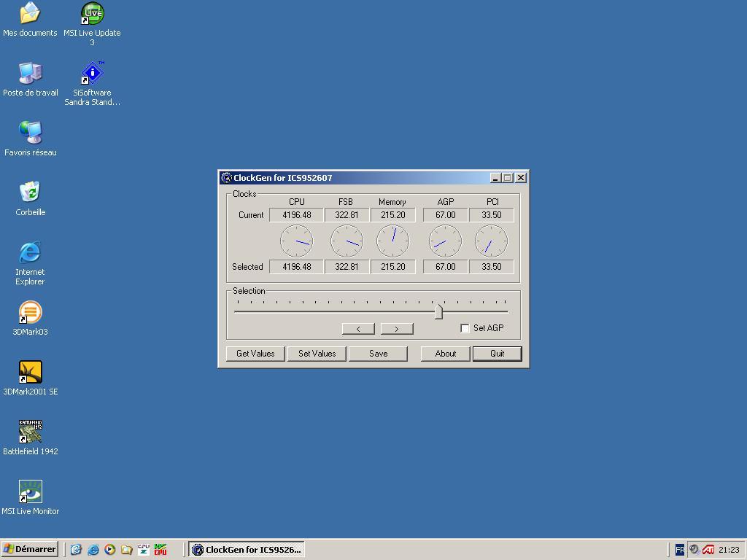747x560 pixels.
Task: Click the FSB clock dial gauge
Action: coord(347,241)
